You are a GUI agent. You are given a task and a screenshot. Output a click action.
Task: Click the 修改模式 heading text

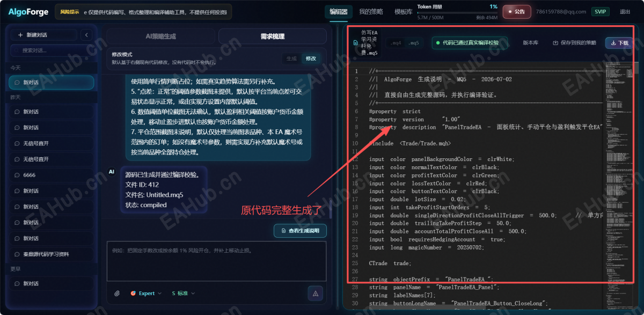pyautogui.click(x=122, y=55)
